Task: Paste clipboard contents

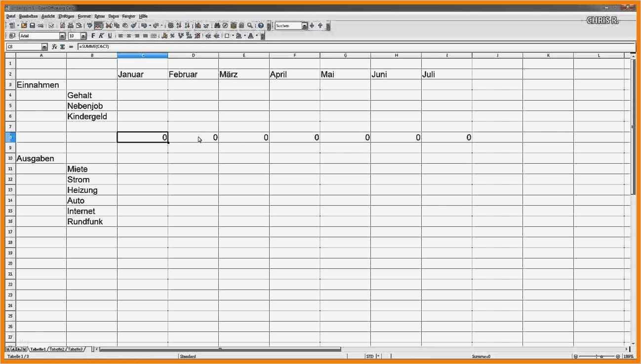Action: coord(125,26)
